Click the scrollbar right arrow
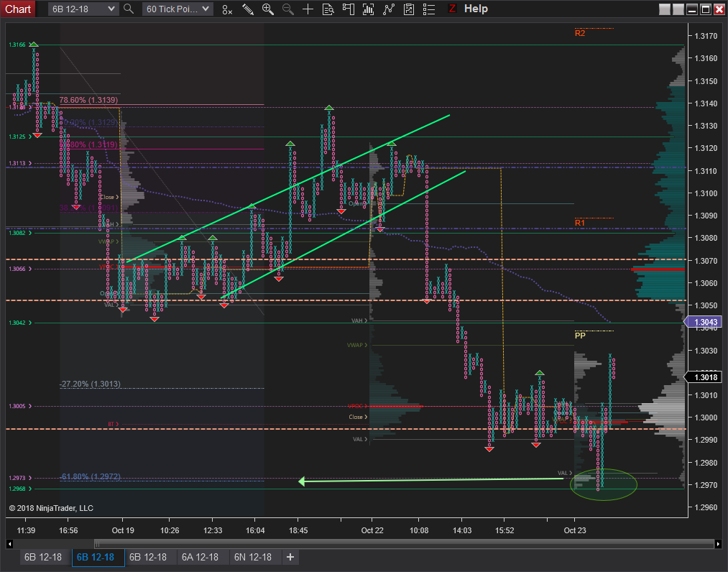728x572 pixels. click(x=718, y=544)
